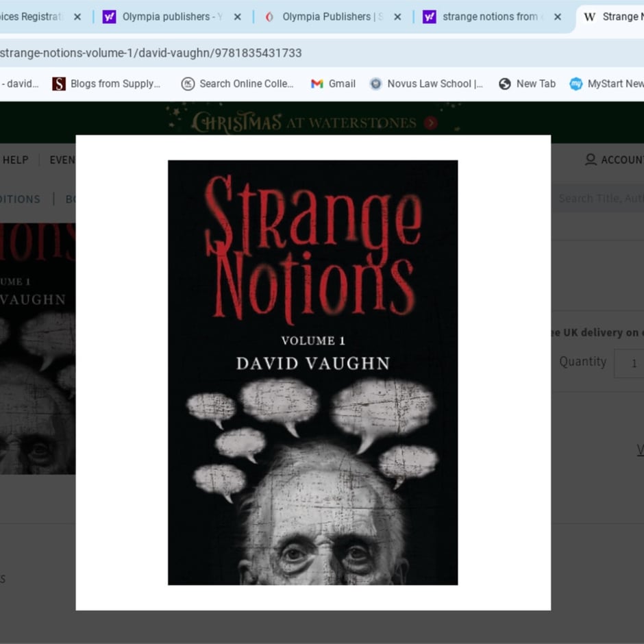
Task: Click the red arrow on Christmas banner
Action: click(430, 123)
